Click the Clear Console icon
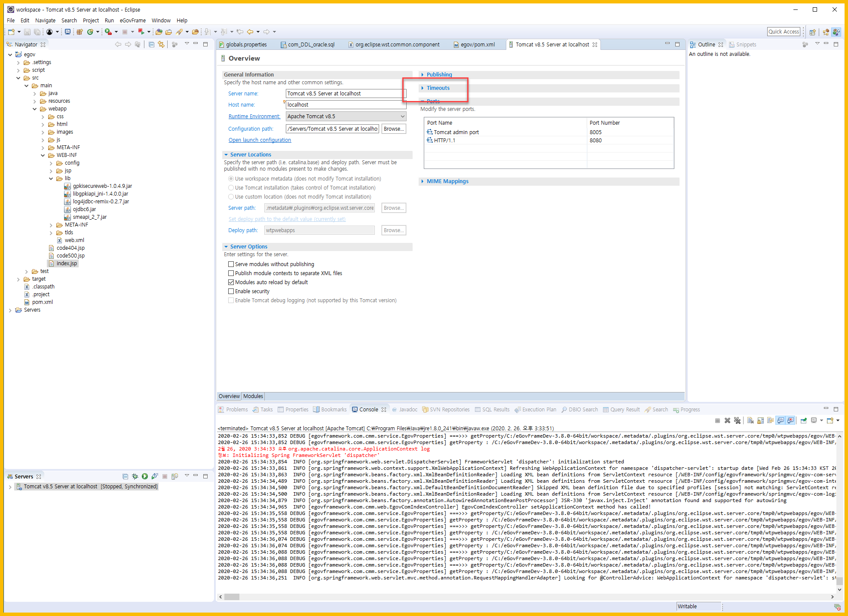Viewport: 848px width, 616px height. point(750,420)
